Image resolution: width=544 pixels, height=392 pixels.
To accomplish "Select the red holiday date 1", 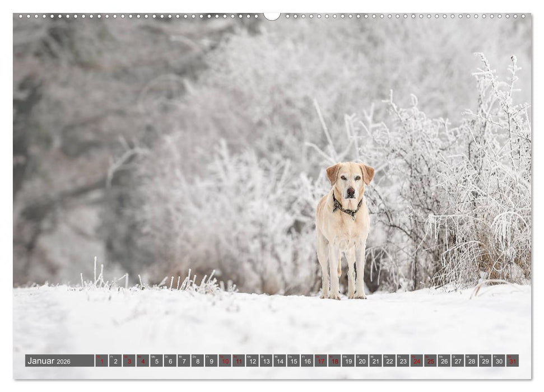I will pyautogui.click(x=101, y=361).
